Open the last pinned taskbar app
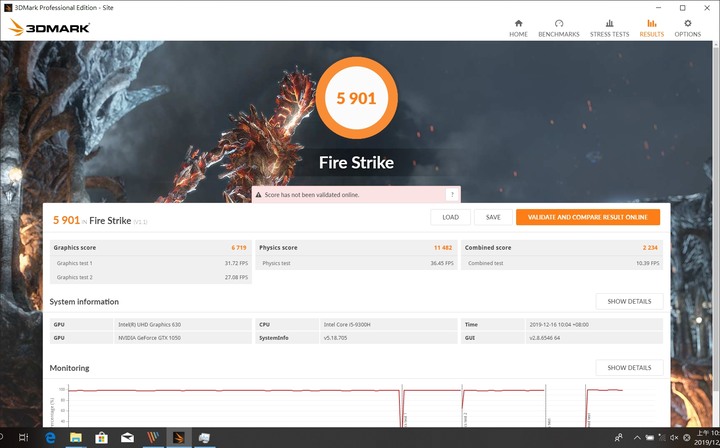This screenshot has width=720, height=448. click(204, 438)
